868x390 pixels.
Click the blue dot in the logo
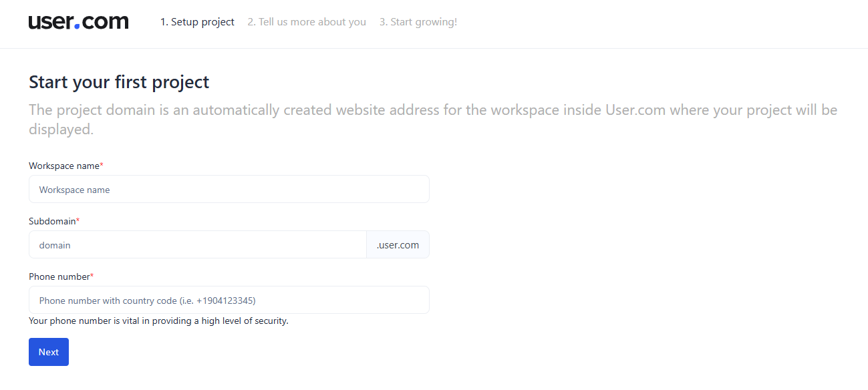coord(78,27)
